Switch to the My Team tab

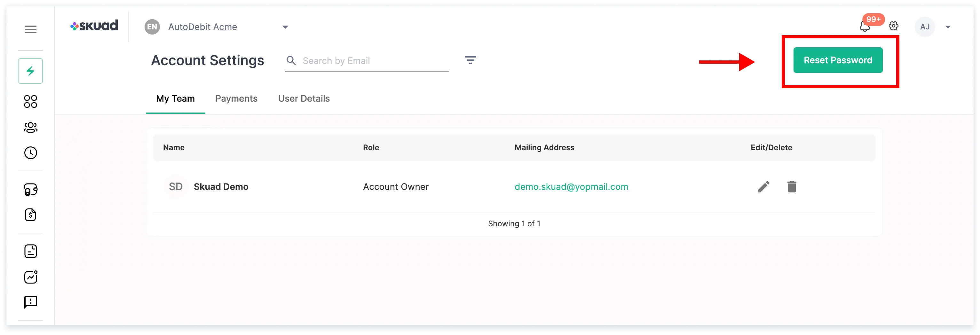(175, 98)
